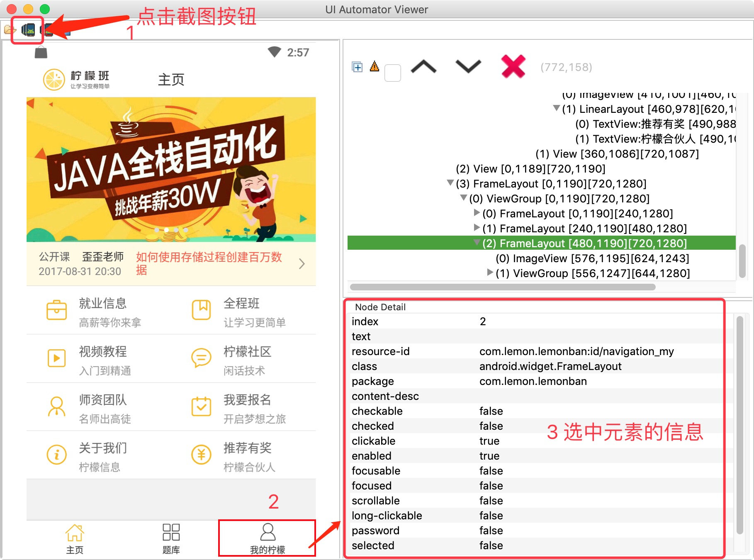Image resolution: width=754 pixels, height=560 pixels.
Task: Click the index row value 2
Action: click(x=483, y=321)
